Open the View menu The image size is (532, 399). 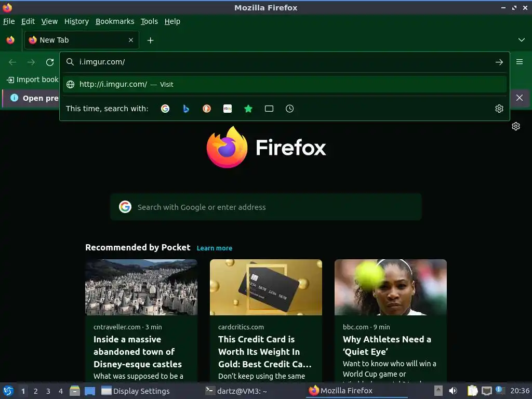[x=49, y=21]
